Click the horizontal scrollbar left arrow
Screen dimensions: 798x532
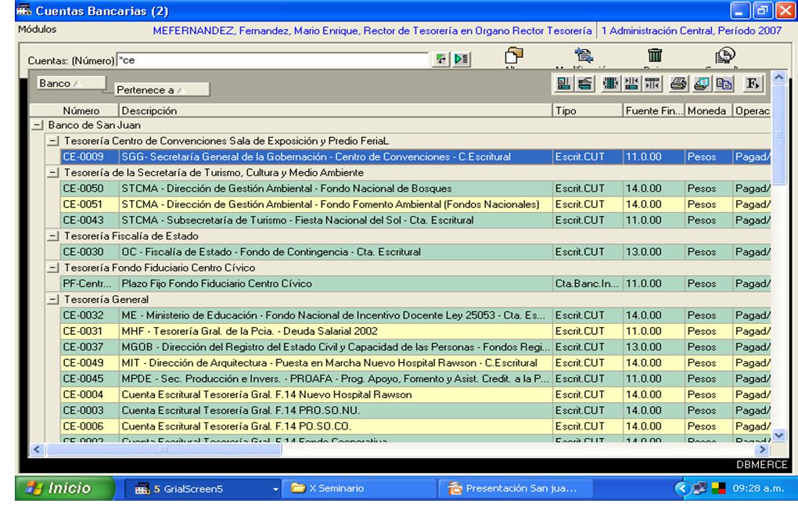[37, 449]
